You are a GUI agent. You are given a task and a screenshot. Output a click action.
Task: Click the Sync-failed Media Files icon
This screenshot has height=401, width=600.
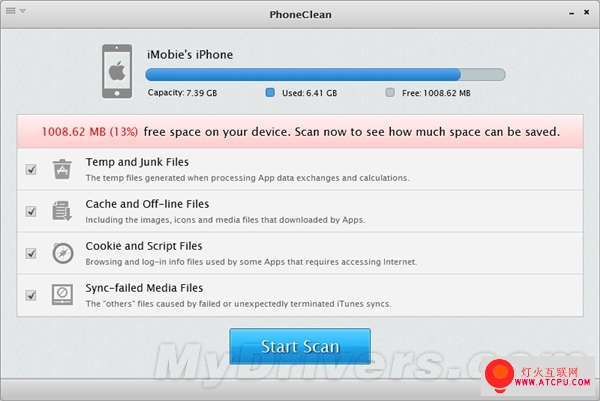(62, 295)
